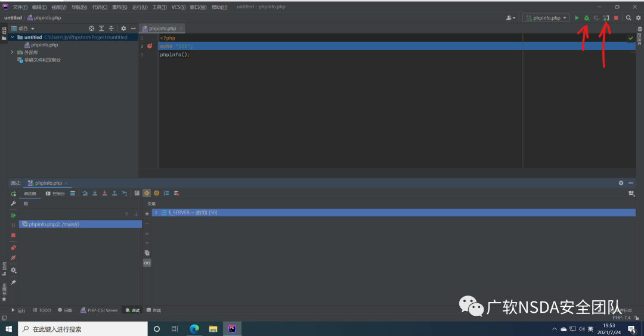Click the copy icon in the variables sidebar

point(147,253)
